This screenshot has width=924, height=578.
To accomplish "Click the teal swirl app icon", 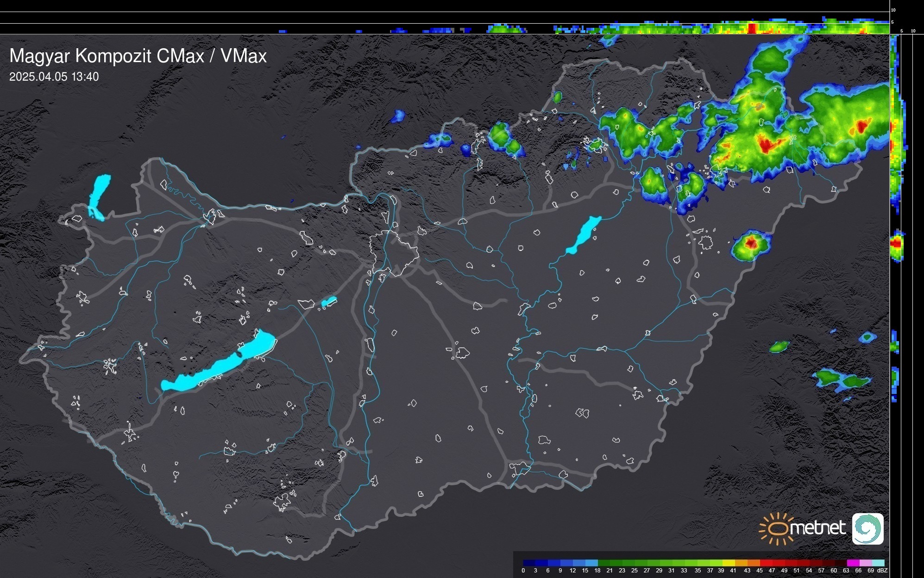I will point(867,528).
